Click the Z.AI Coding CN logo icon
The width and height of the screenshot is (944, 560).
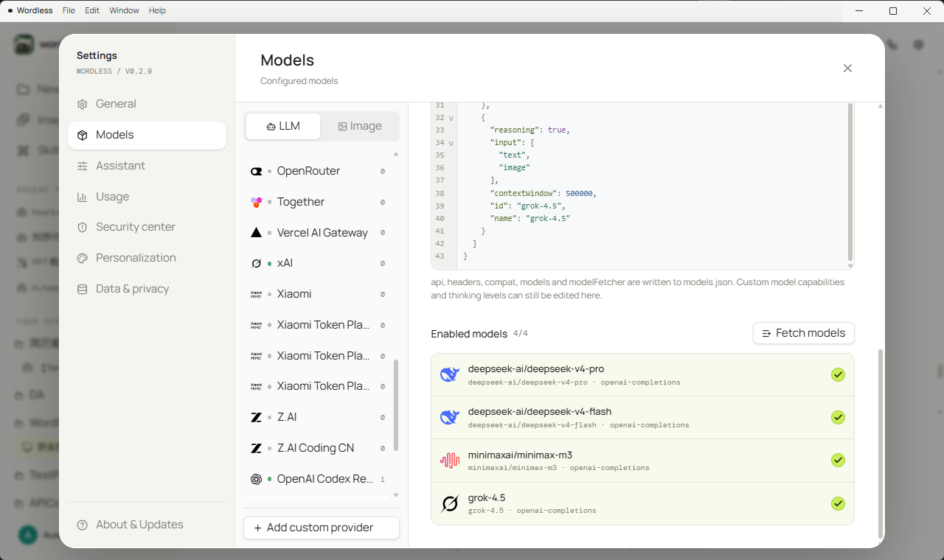point(256,448)
